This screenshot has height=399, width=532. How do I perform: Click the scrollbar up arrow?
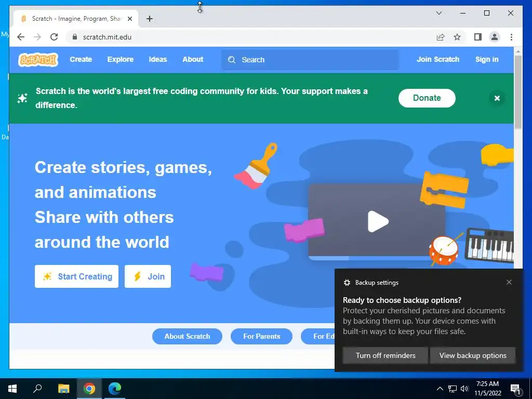tap(518, 51)
